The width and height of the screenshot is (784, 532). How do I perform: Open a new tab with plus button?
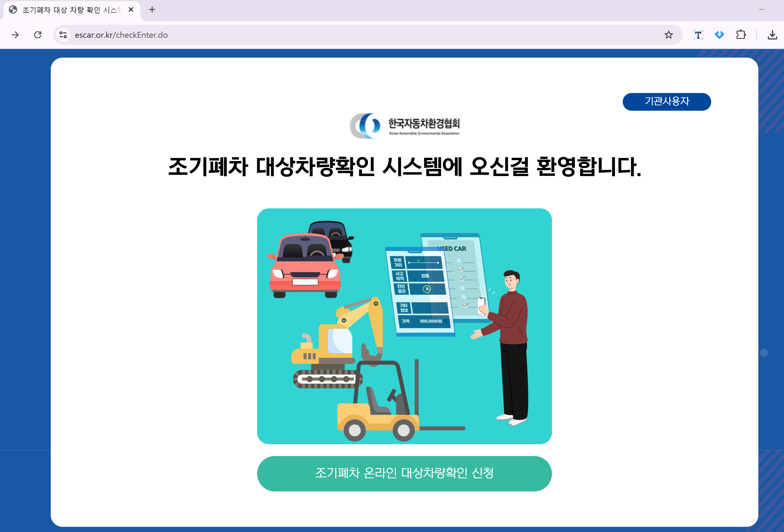coord(152,9)
